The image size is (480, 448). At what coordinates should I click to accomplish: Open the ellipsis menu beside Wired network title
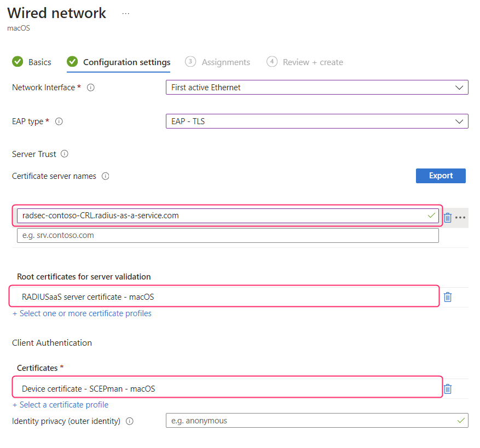click(126, 13)
